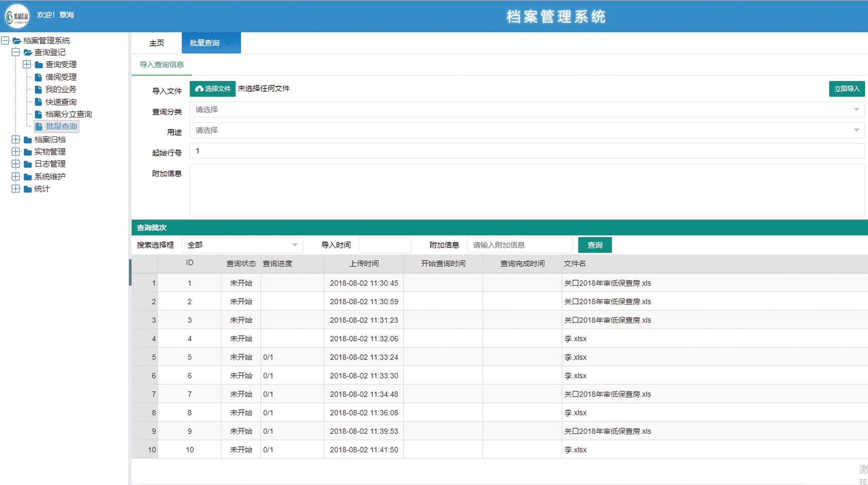Click the 查询状态 column header
The height and width of the screenshot is (485, 868).
pyautogui.click(x=241, y=264)
